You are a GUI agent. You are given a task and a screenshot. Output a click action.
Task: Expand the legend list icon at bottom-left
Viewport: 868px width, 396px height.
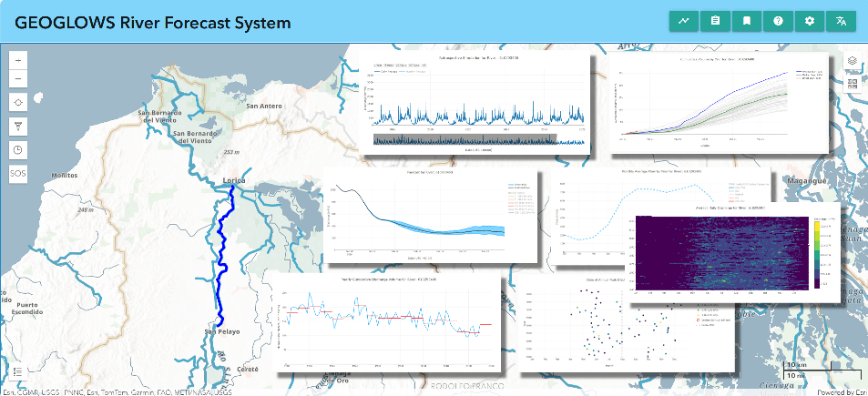tap(19, 372)
